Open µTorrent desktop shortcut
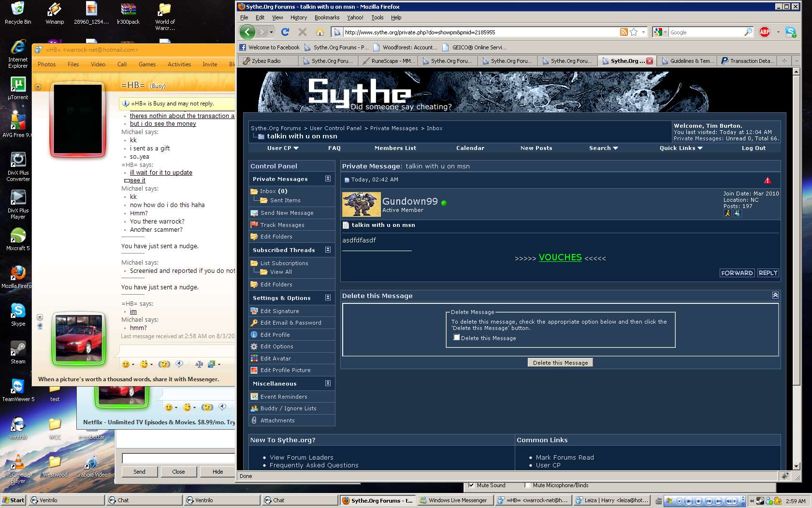Viewport: 812px width, 508px height. pos(18,89)
